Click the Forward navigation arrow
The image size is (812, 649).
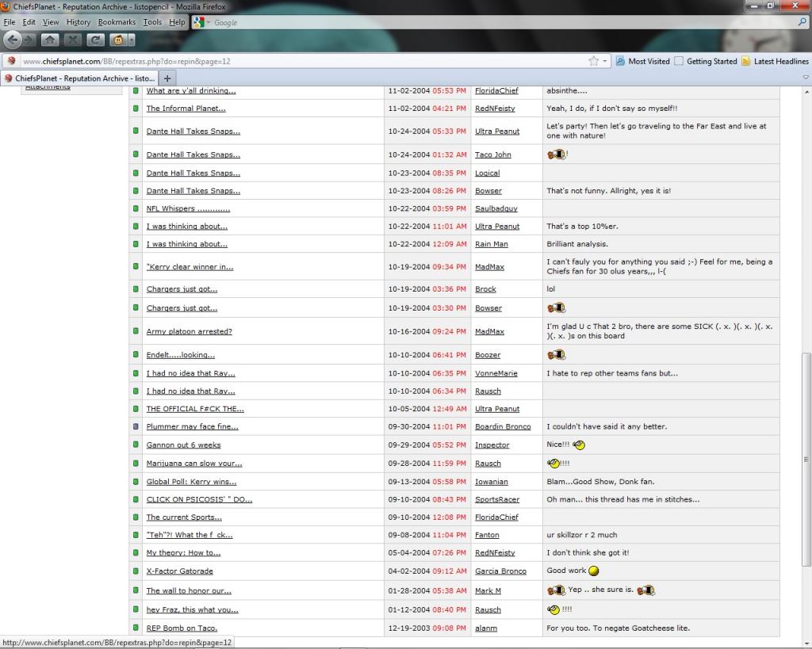[x=29, y=40]
